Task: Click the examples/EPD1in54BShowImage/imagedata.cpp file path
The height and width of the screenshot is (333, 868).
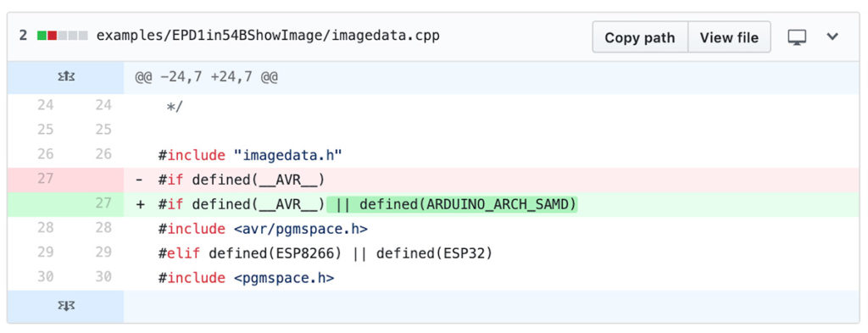Action: tap(268, 36)
